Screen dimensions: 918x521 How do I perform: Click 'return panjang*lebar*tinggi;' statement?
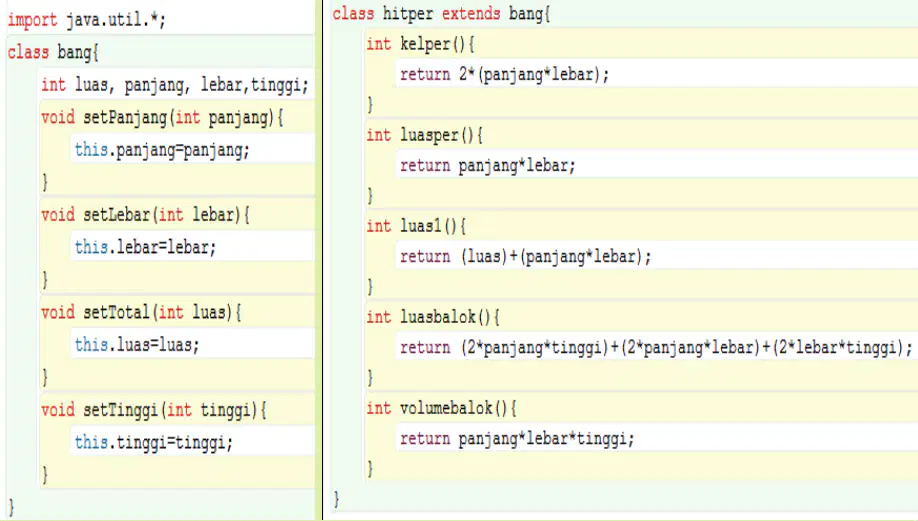pos(517,439)
